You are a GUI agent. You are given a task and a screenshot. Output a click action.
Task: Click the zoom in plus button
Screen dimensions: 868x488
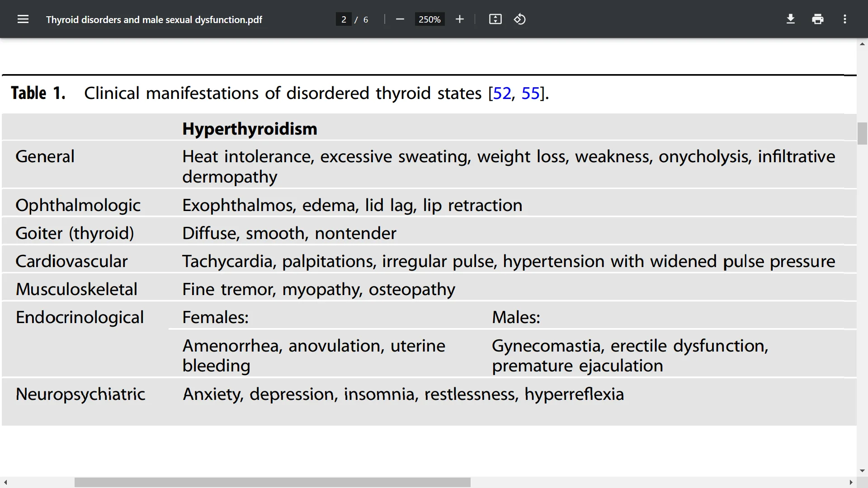click(x=459, y=19)
